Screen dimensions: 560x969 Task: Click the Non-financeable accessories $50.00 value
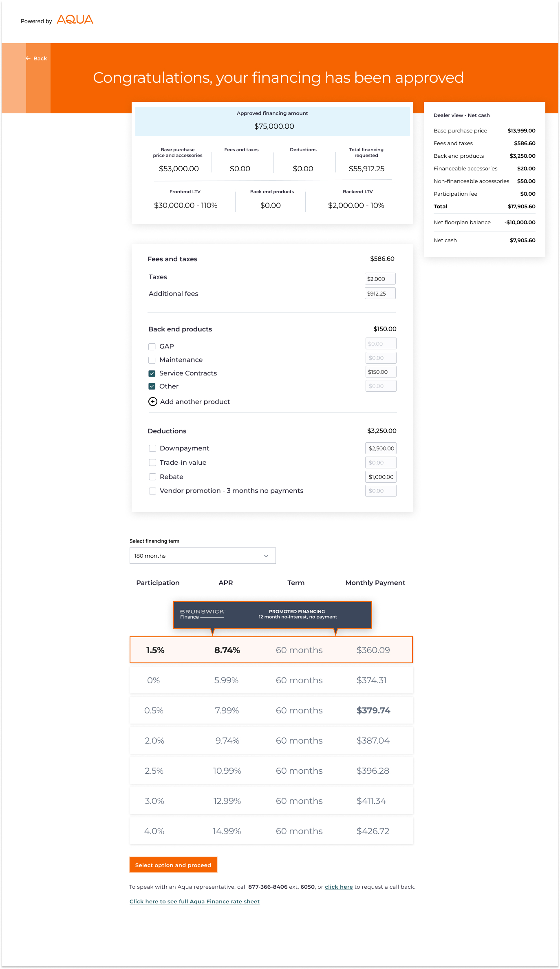526,181
